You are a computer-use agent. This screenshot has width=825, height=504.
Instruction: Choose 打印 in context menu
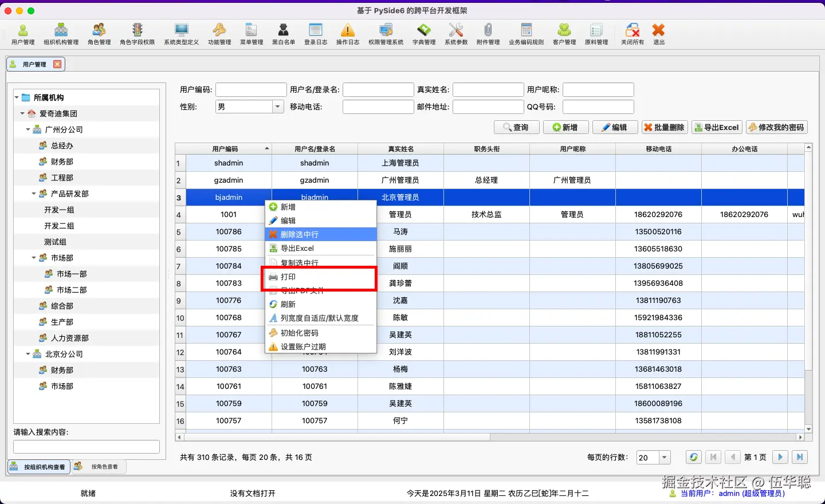click(321, 277)
